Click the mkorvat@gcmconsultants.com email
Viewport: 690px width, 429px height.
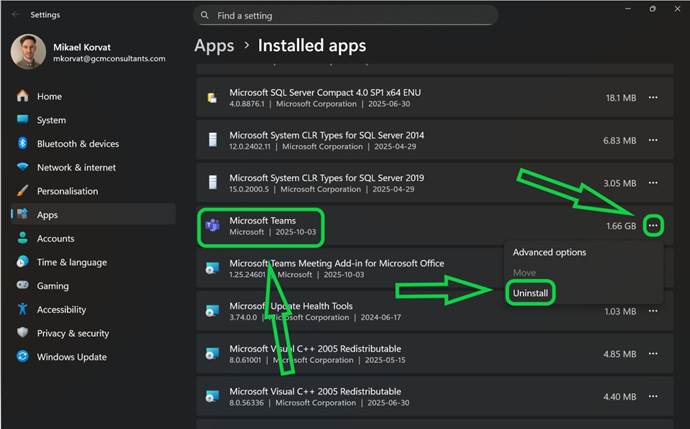click(x=110, y=59)
